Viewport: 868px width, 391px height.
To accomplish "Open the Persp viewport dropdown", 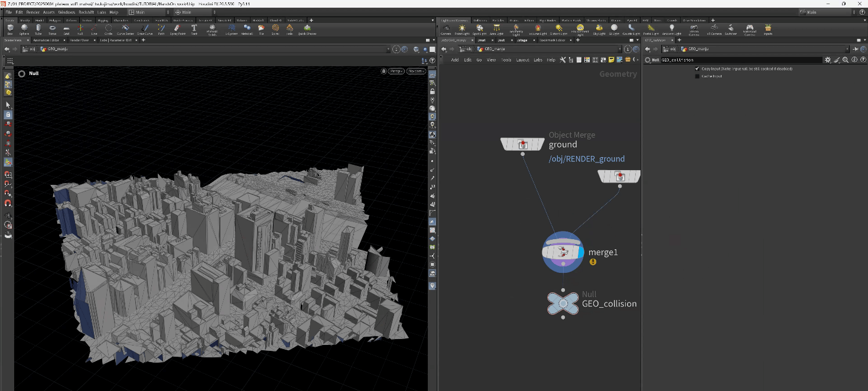I will [x=396, y=71].
